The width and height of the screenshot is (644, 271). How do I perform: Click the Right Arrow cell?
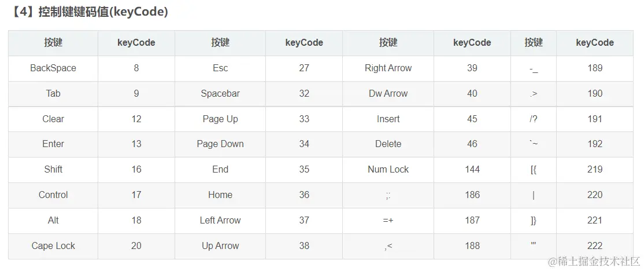tap(388, 68)
